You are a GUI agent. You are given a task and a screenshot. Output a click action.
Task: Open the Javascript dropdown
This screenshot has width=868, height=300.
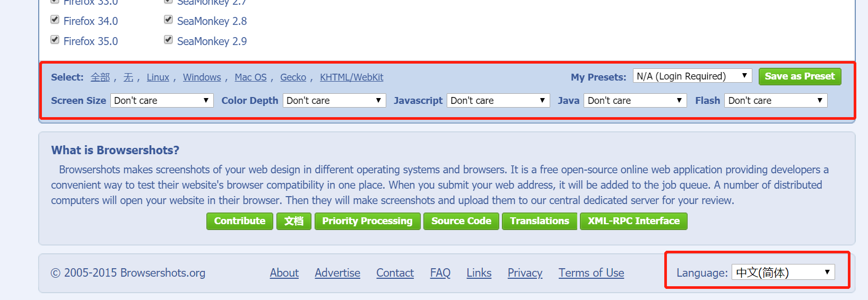[x=498, y=100]
